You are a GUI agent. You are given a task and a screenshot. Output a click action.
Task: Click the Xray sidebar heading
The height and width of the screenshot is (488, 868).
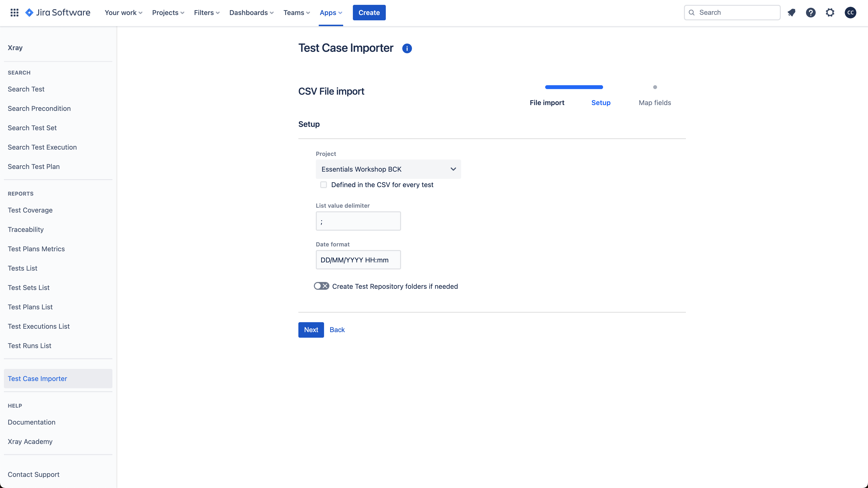click(15, 48)
